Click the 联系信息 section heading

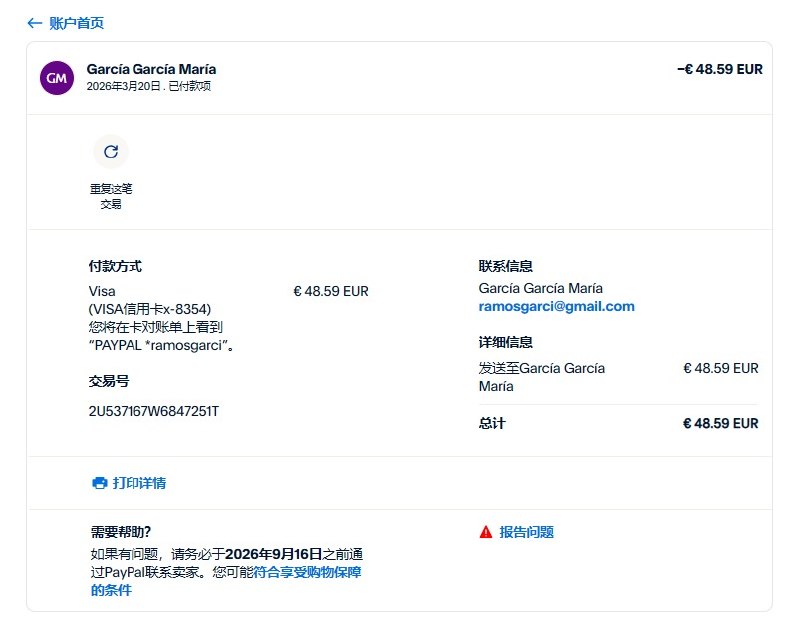tap(505, 266)
